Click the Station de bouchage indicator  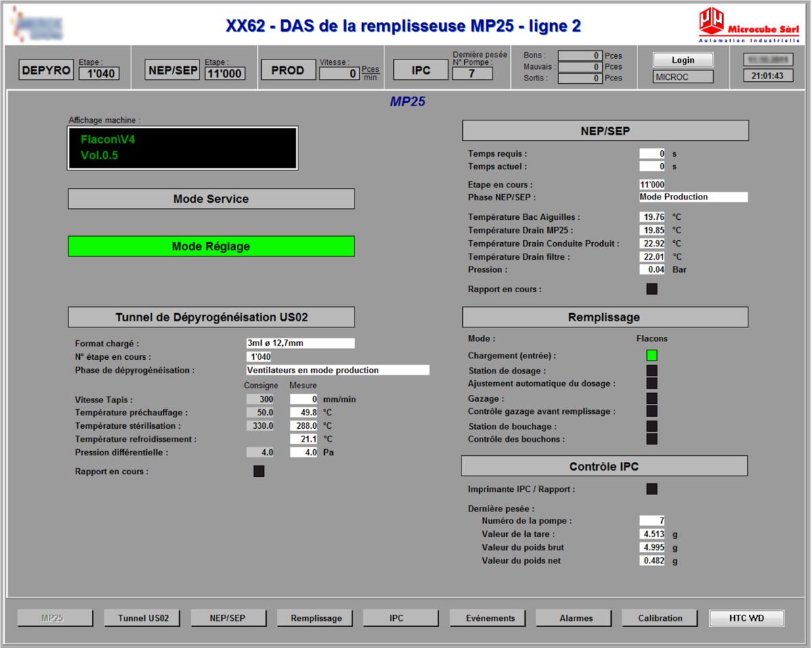coord(652,426)
